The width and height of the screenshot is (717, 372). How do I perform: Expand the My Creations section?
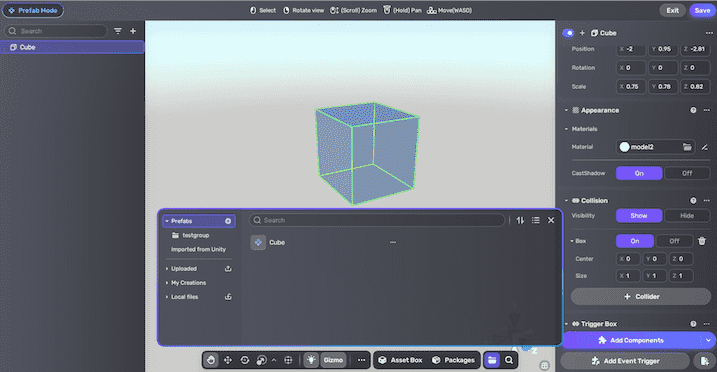pos(166,283)
